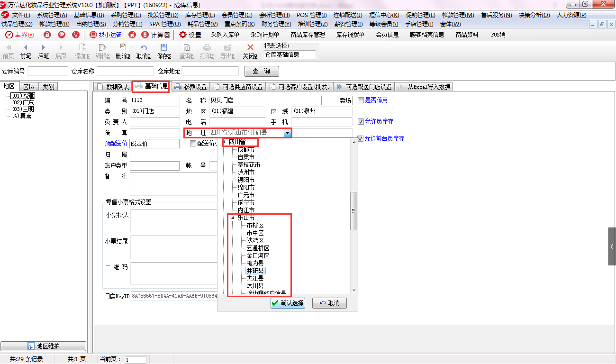The width and height of the screenshot is (616, 364).
Task: Collapse the 乐山市 tree node
Action: pos(233,218)
